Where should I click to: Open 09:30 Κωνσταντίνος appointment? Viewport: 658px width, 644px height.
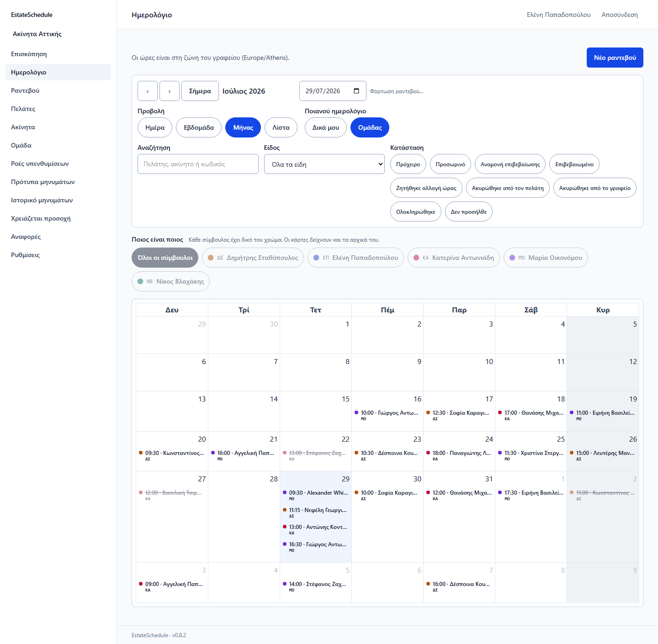172,455
